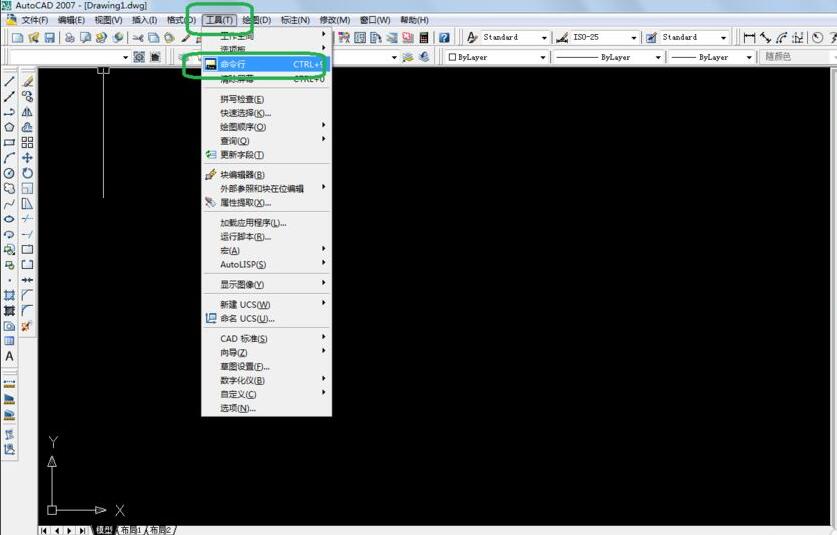The height and width of the screenshot is (535, 837).
Task: Select the Hatch tool
Action: (9, 295)
